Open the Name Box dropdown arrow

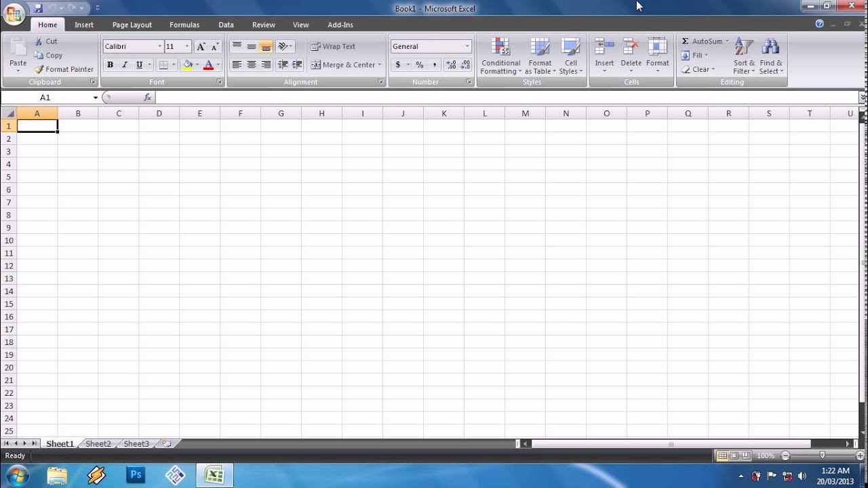95,98
